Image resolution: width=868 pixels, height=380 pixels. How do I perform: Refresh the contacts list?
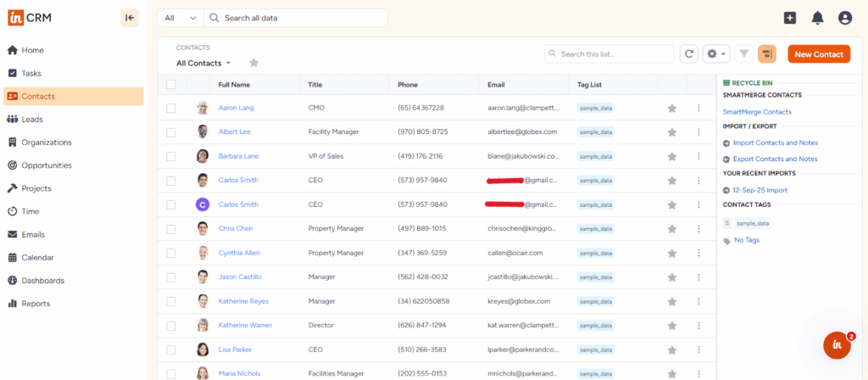coord(689,54)
